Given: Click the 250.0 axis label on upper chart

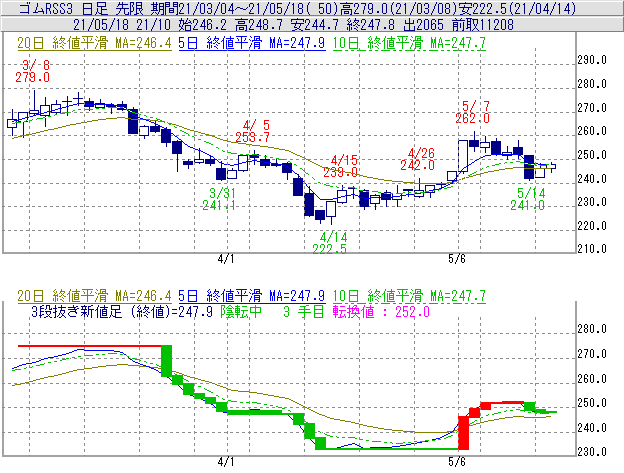Looking at the screenshot, I should click(592, 155).
